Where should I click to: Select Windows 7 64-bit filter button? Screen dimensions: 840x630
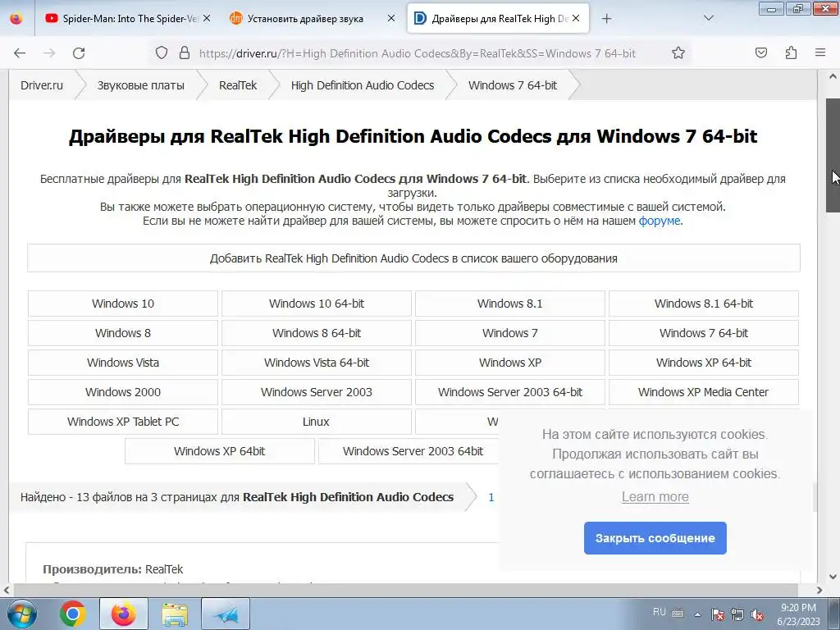704,333
